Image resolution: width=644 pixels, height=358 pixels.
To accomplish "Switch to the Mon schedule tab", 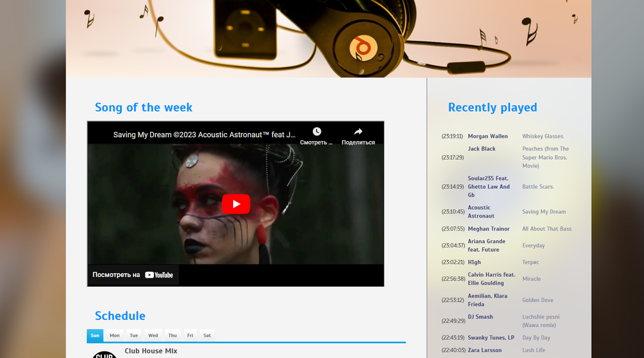I will pos(115,335).
